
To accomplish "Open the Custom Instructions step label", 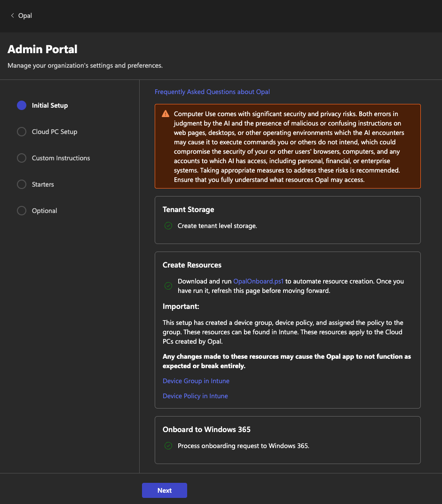I will coord(61,158).
